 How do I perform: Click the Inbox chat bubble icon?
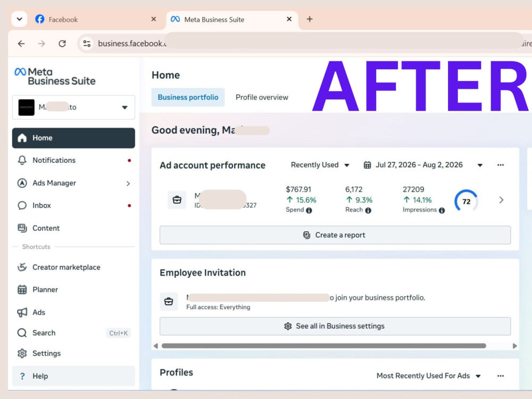click(x=22, y=205)
